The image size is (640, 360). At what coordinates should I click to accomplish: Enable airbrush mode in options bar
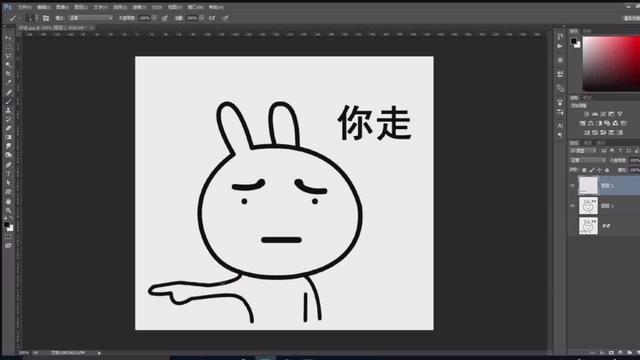point(212,18)
